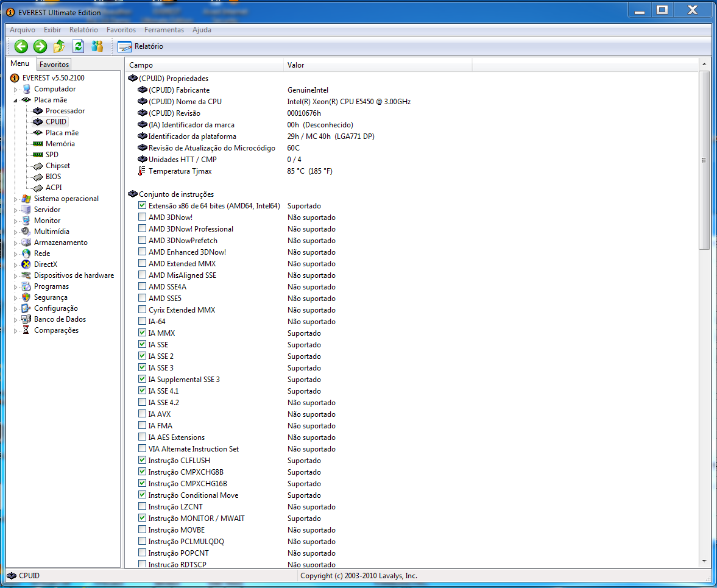Screen dimensions: 717x588
Task: Click the Memória module icon in the tree
Action: (38, 144)
